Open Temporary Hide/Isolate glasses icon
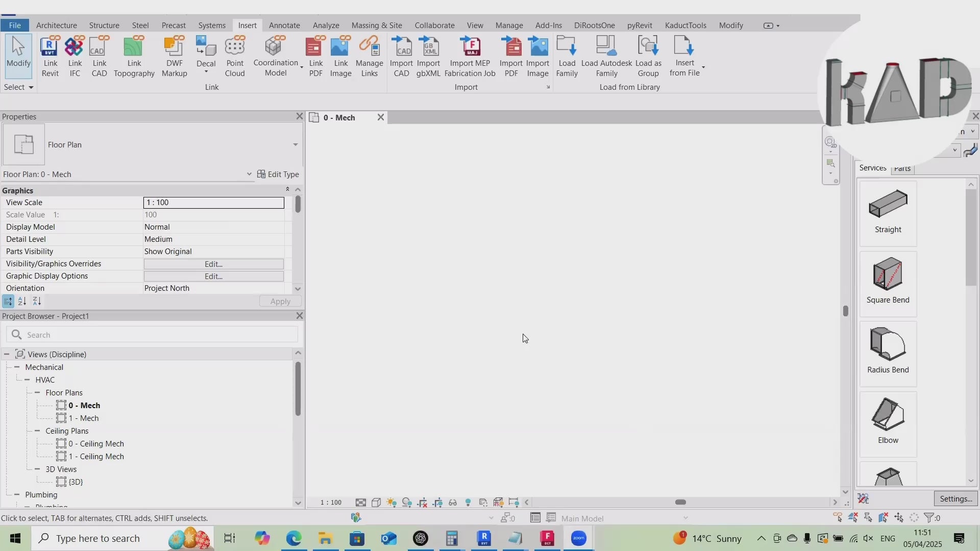The image size is (980, 551). (x=453, y=503)
